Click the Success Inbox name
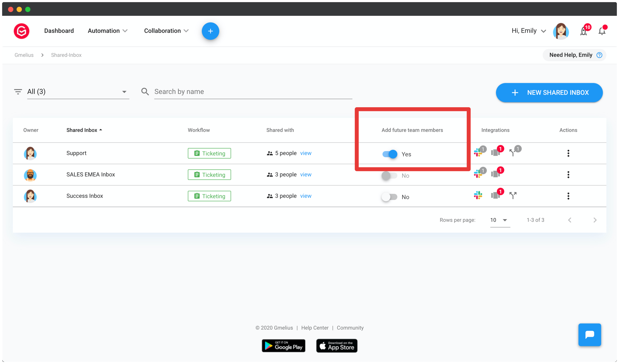The width and height of the screenshot is (619, 364). [x=84, y=196]
